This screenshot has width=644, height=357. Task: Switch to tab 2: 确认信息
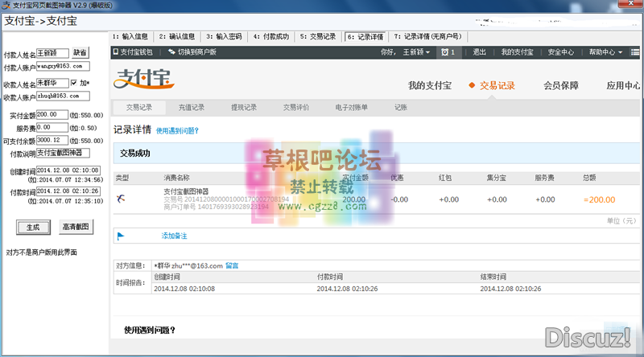pos(177,36)
